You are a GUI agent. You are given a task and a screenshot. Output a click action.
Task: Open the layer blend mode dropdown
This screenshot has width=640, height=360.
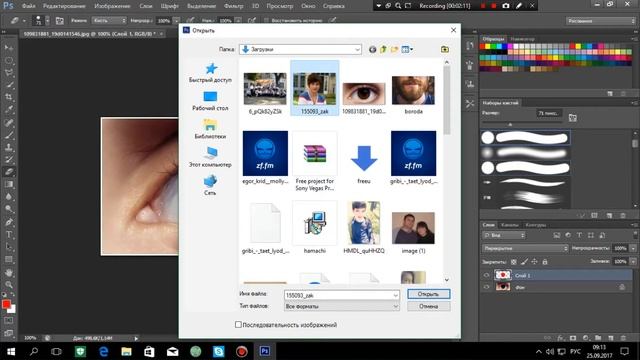click(x=525, y=248)
